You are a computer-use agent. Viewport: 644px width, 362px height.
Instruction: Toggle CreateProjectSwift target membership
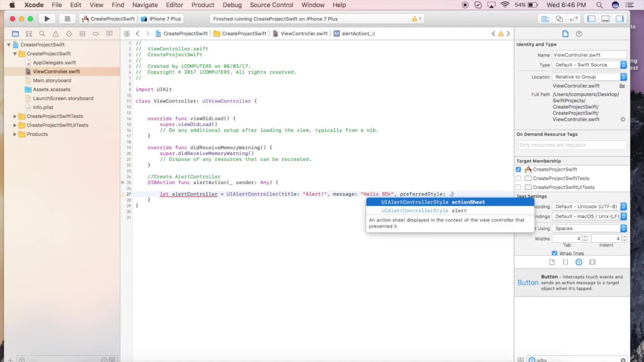(518, 169)
